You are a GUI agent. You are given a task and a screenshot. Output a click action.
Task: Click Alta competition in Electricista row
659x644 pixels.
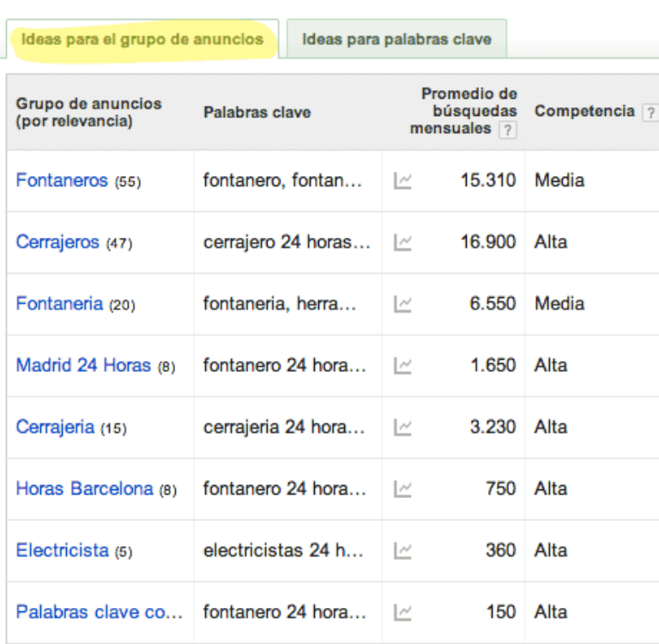pyautogui.click(x=551, y=550)
